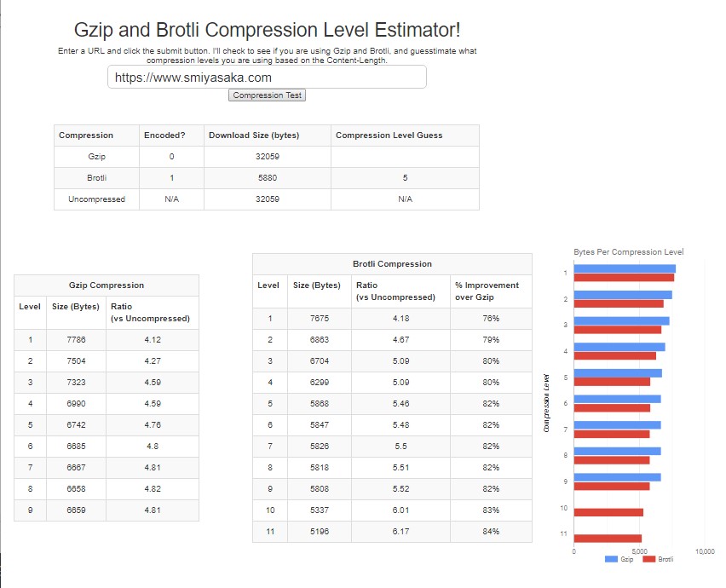Click the '% Improvement over Gzip' column header
The image size is (726, 588).
coord(487,291)
